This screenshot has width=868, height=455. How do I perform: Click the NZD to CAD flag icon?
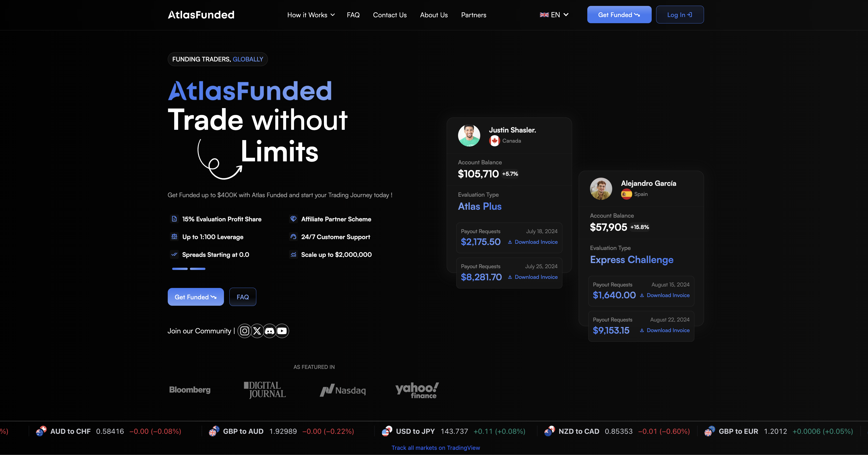tap(550, 431)
